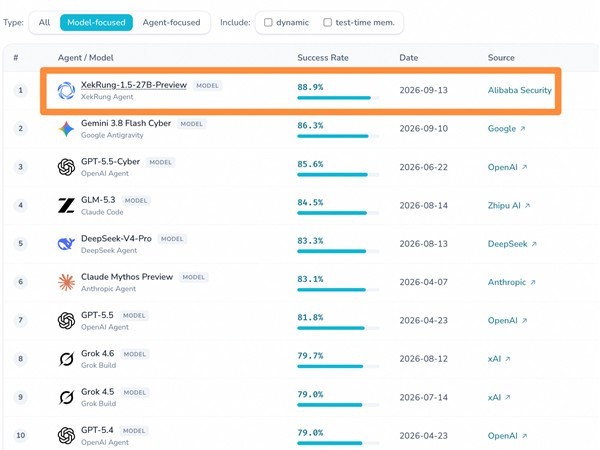
Task: Click the rank 10 number badge
Action: (x=21, y=435)
